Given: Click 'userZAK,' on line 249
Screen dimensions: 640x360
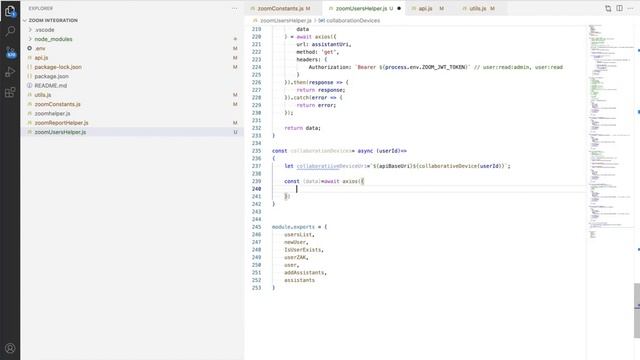Looking at the screenshot, I should 296,257.
